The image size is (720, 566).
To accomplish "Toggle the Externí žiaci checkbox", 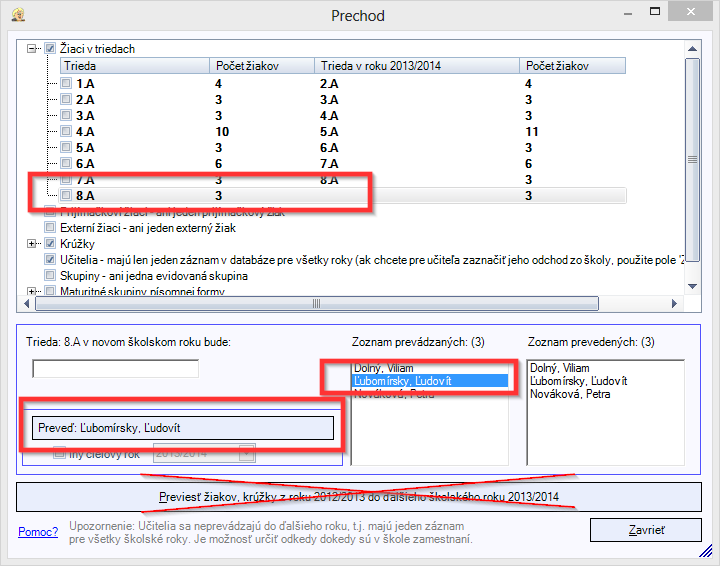I will pos(50,227).
